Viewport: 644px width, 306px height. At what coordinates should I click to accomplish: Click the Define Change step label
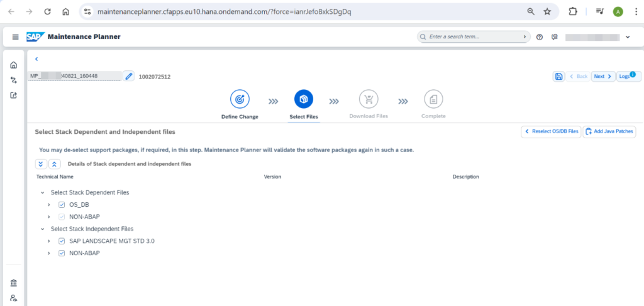point(240,116)
